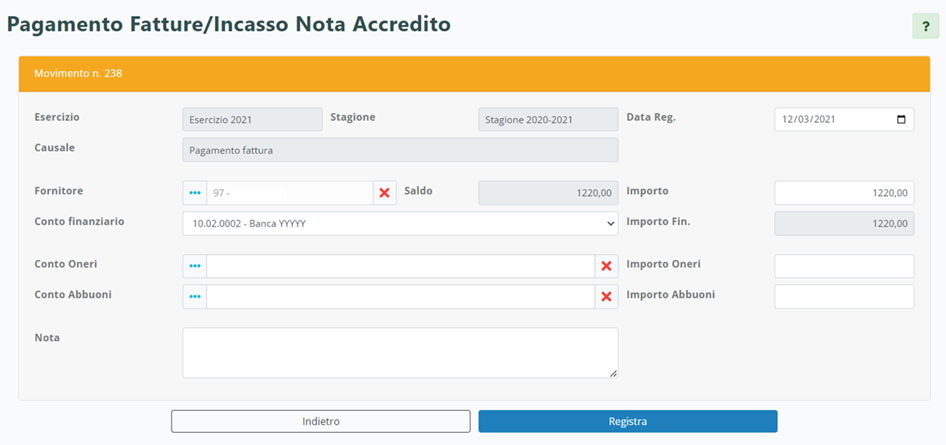Viewport: 946px width, 445px height.
Task: Go back with the Indietro button
Action: (321, 421)
